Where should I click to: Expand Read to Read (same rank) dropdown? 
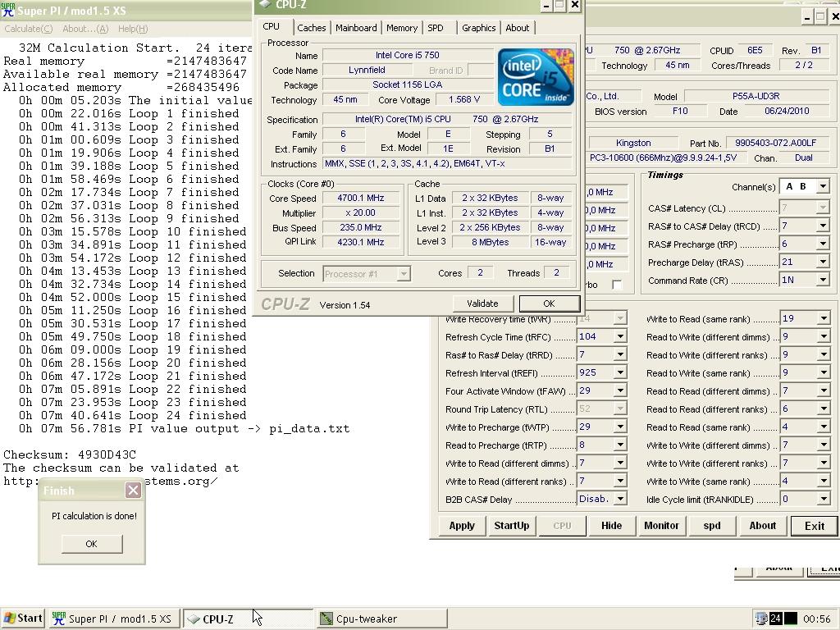point(824,427)
